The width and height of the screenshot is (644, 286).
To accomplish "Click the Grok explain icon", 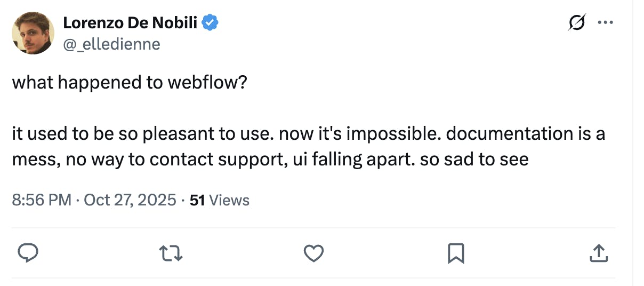I will [576, 23].
